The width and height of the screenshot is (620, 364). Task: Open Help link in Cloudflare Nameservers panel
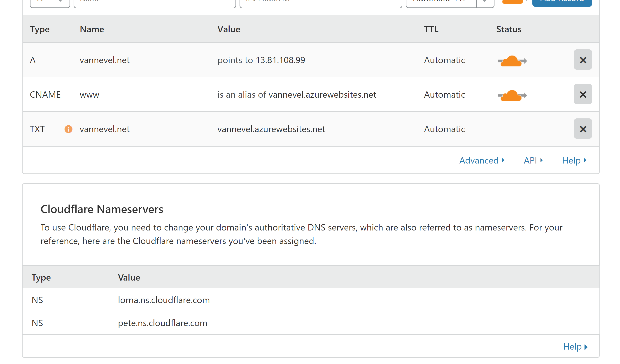coord(575,347)
